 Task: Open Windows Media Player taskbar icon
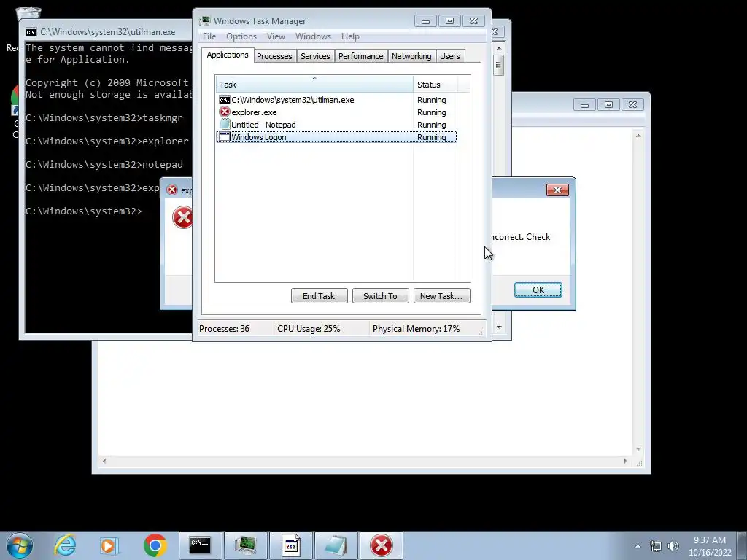click(108, 545)
